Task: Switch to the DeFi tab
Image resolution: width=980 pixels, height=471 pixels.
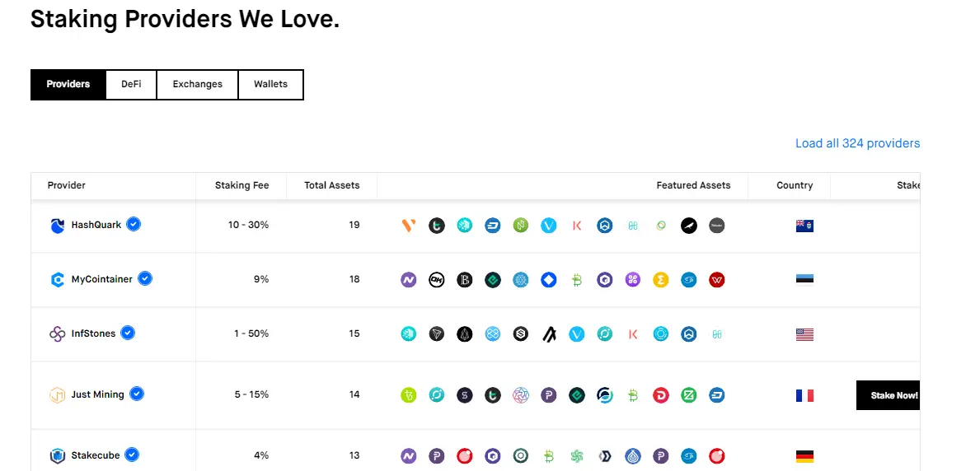Action: (x=131, y=84)
